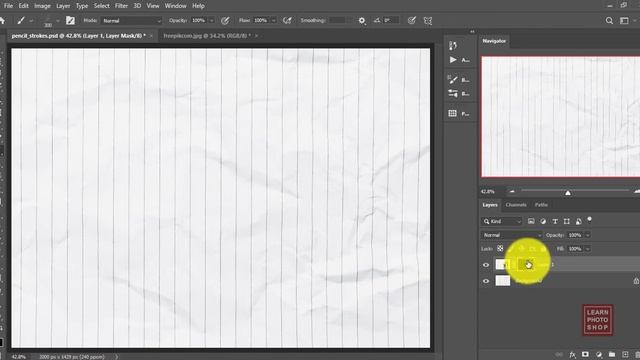Open the layer blend mode Normal dropdown
The image size is (640, 360).
(511, 235)
